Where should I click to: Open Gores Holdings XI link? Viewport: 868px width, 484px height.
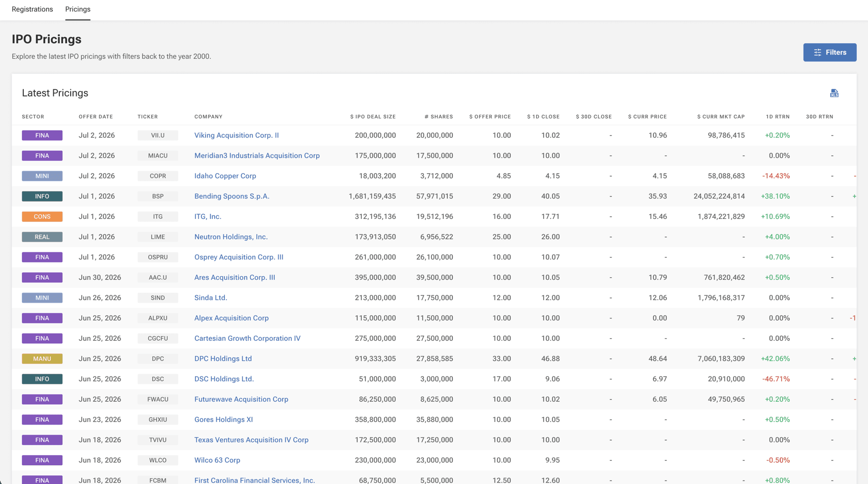click(x=224, y=420)
